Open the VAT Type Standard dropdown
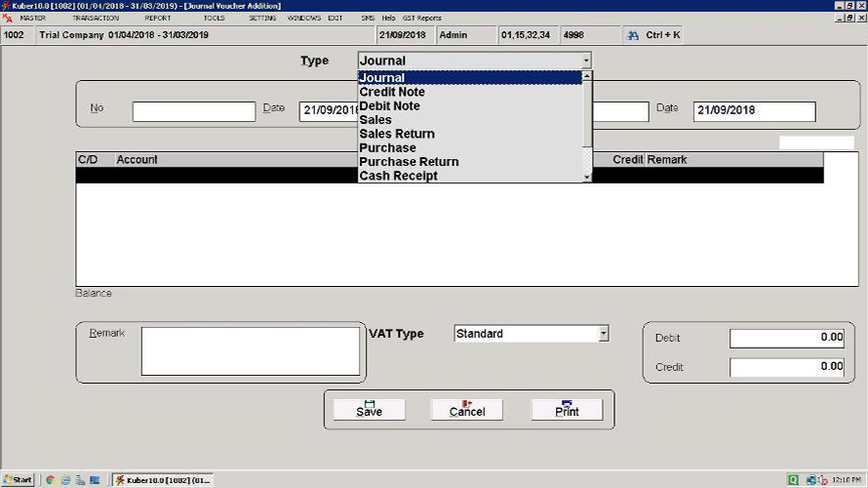Screen dimensions: 868x488 click(x=604, y=334)
